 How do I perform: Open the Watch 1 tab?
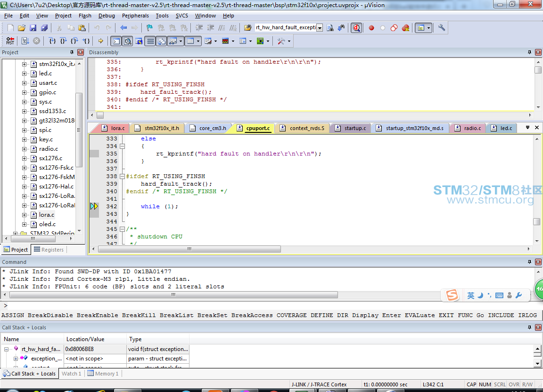[x=71, y=374]
